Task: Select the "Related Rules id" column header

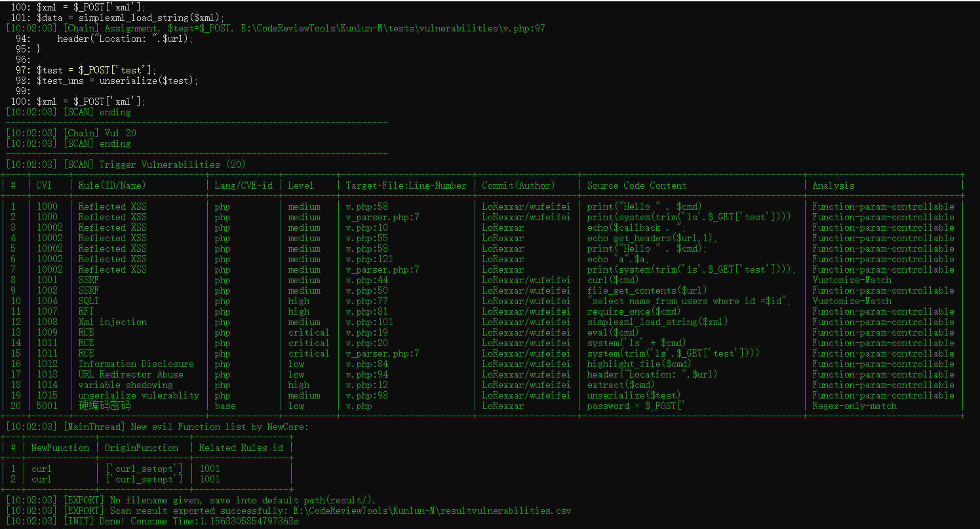Action: [x=241, y=448]
